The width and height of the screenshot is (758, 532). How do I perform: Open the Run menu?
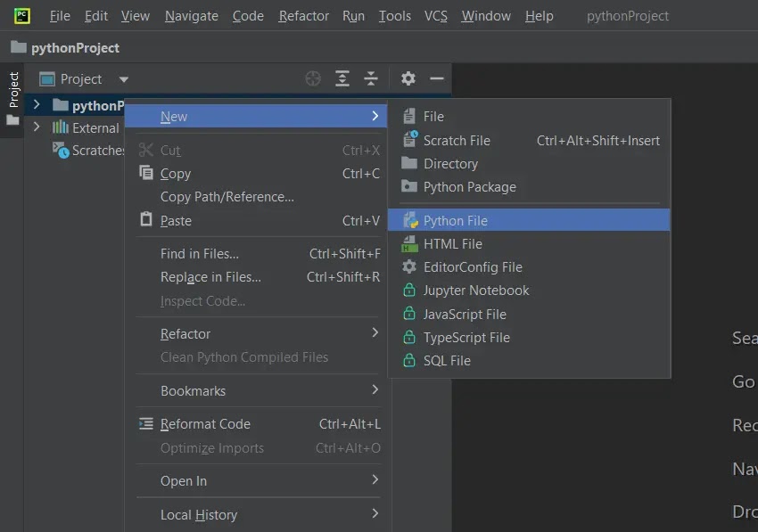(353, 16)
